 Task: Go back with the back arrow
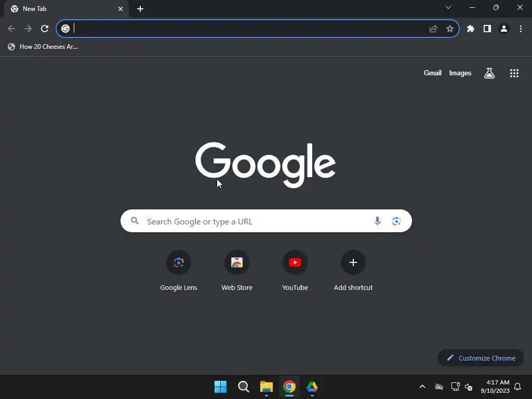pos(11,29)
